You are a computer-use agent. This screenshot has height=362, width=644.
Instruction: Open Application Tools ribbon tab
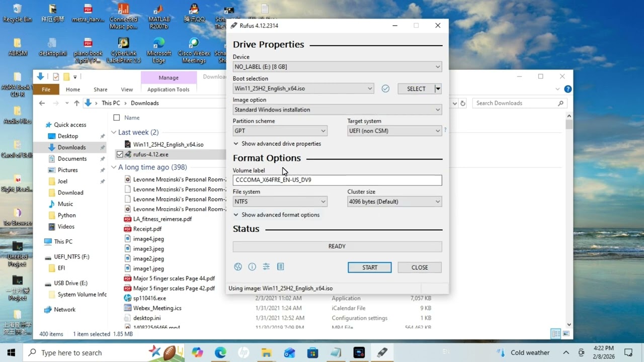169,89
